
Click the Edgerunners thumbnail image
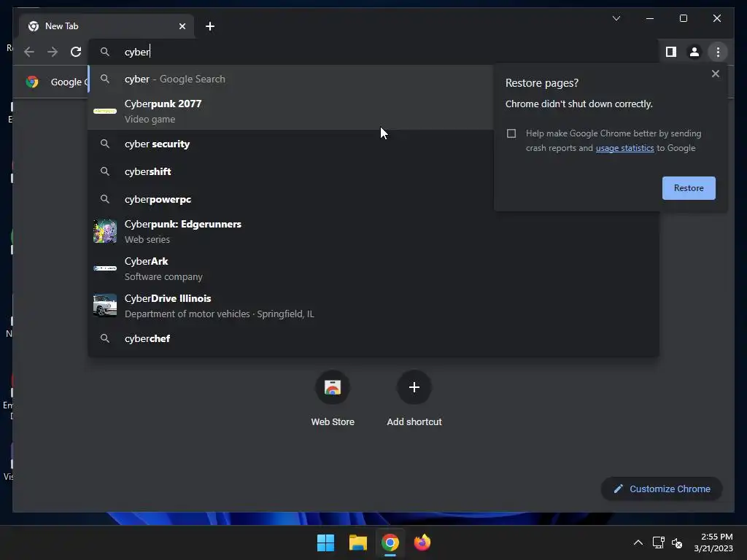coord(105,231)
